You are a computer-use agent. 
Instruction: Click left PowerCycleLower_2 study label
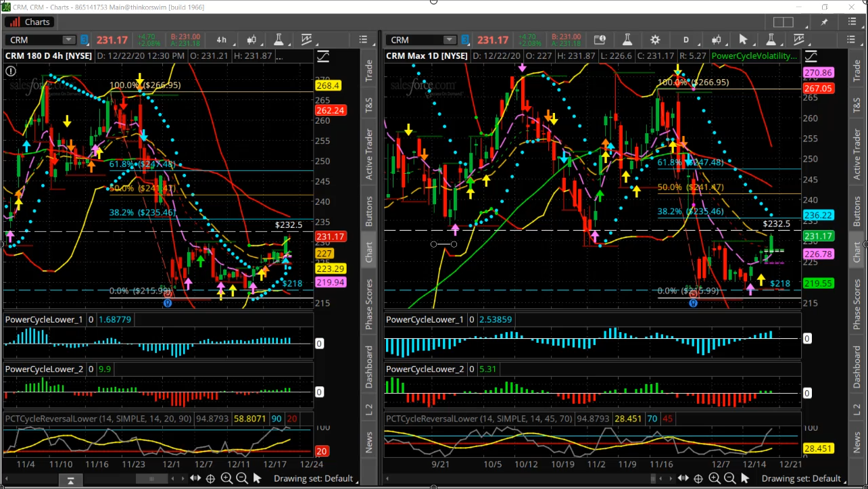coord(44,369)
